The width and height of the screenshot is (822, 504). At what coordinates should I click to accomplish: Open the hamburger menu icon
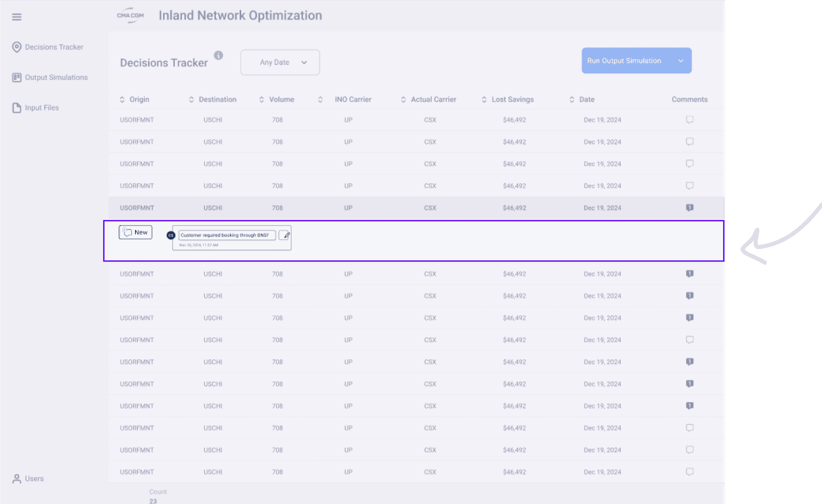[x=17, y=17]
